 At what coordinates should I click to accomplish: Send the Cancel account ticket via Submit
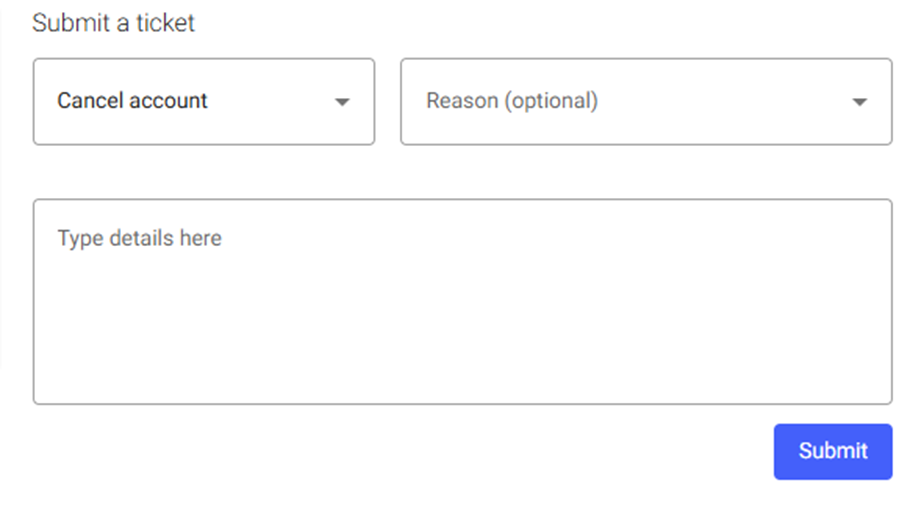pyautogui.click(x=833, y=451)
